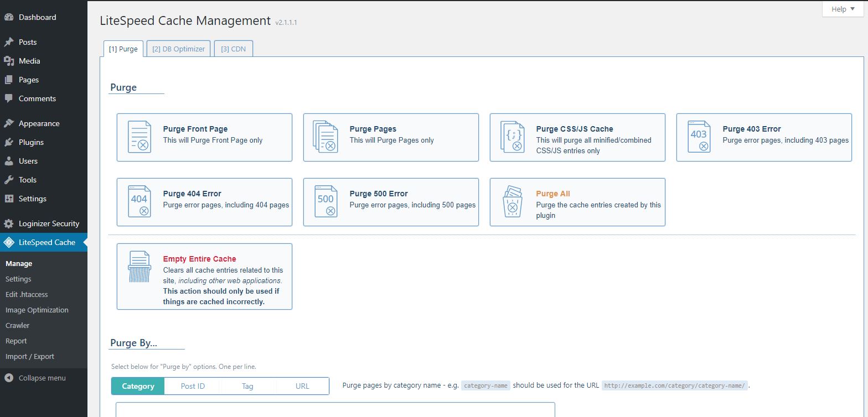This screenshot has width=868, height=417.
Task: Click the Purge CSS/JS Cache title
Action: click(575, 129)
